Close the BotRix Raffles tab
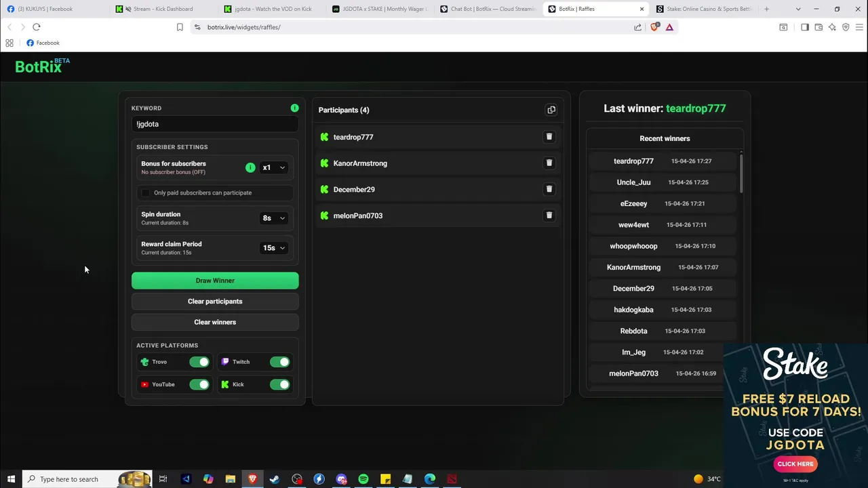Viewport: 868px width, 488px height. click(642, 9)
